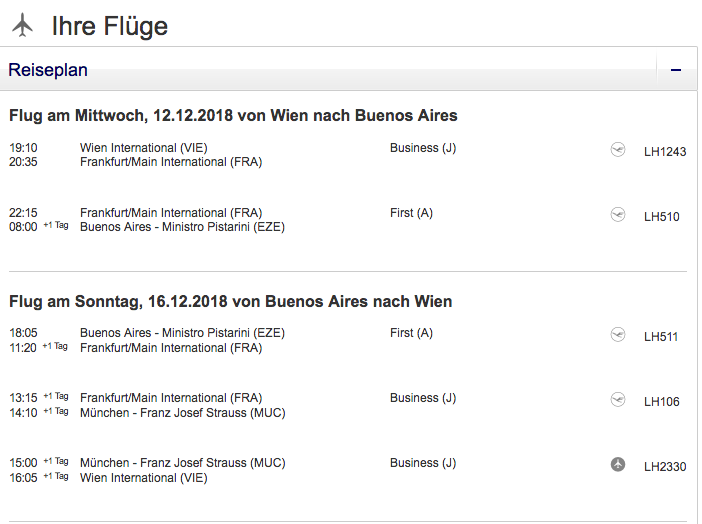The width and height of the screenshot is (702, 524).
Task: Select flight number LH106
Action: point(662,402)
